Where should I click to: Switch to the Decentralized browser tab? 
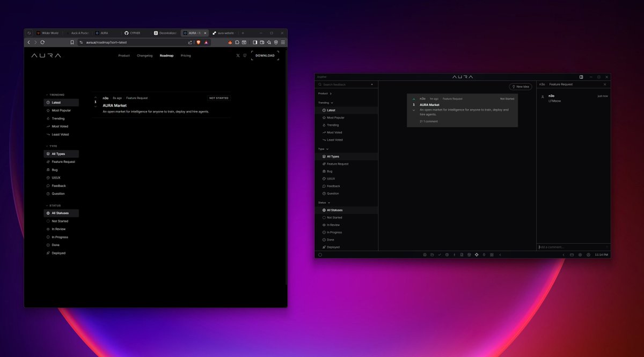click(x=166, y=33)
